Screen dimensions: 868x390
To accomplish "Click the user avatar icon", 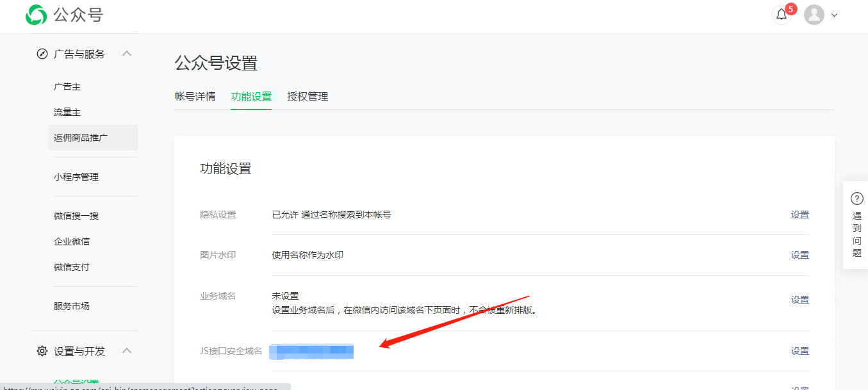I will [814, 15].
